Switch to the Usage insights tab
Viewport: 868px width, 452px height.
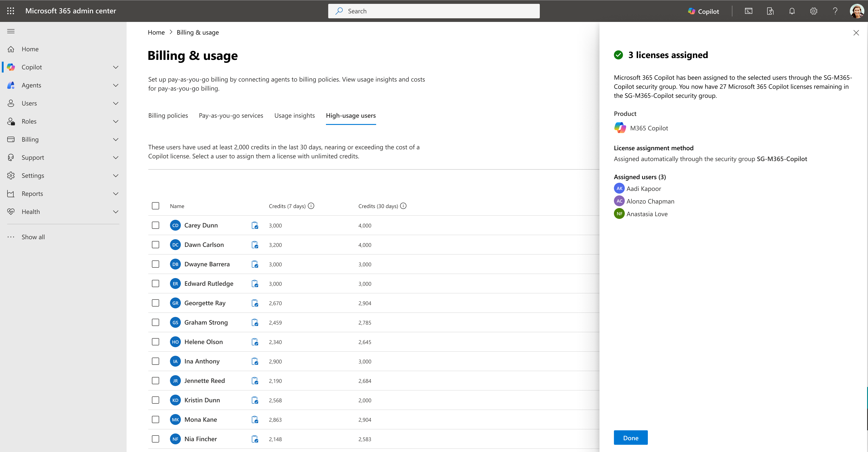tap(295, 115)
